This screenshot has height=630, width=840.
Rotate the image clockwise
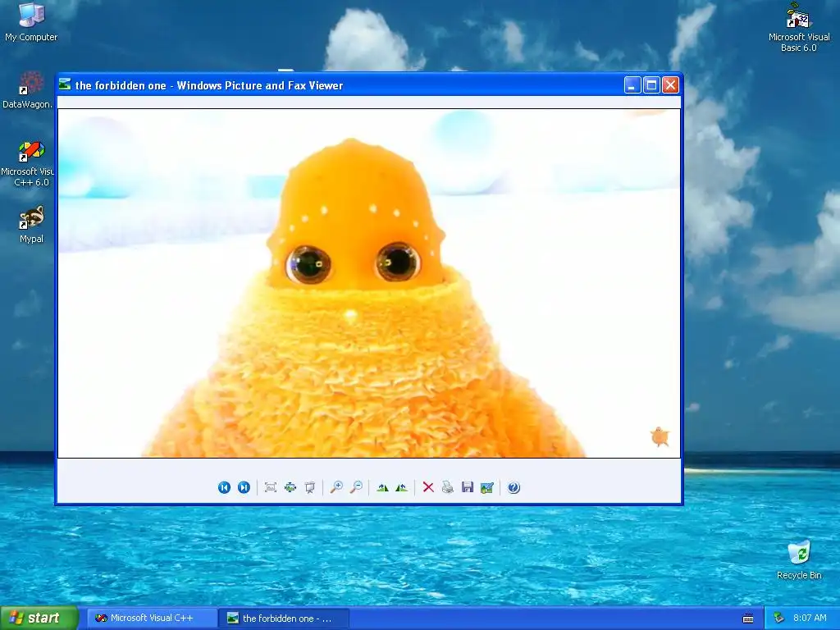point(382,487)
